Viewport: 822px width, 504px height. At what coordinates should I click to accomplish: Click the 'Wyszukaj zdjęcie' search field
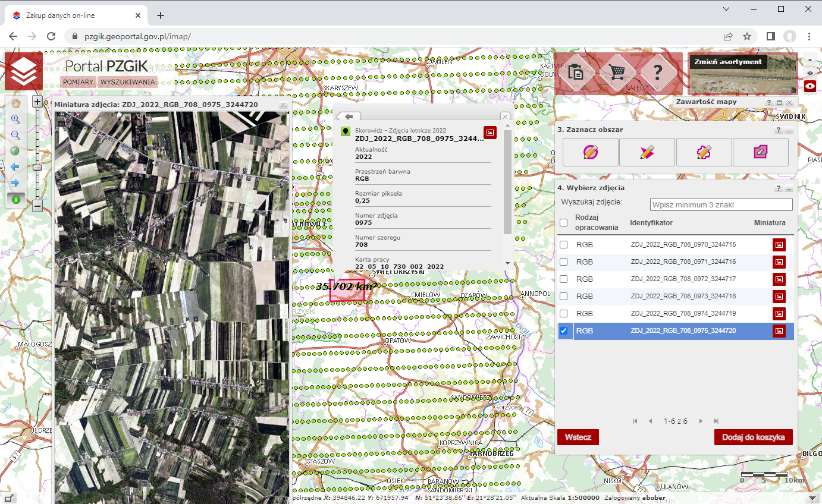(x=721, y=204)
